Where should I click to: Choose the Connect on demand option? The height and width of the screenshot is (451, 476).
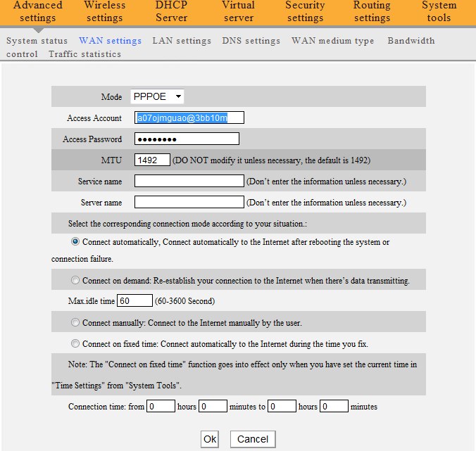[x=75, y=280]
